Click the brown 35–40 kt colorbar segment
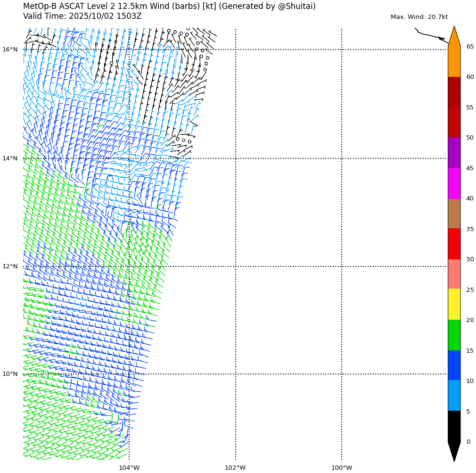The height and width of the screenshot is (473, 476). [454, 214]
